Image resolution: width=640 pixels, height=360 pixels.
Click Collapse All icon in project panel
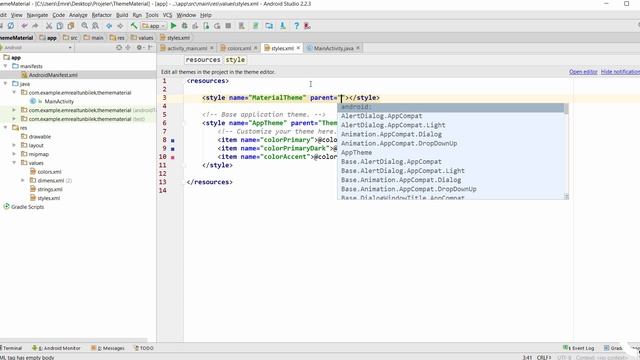(x=128, y=47)
